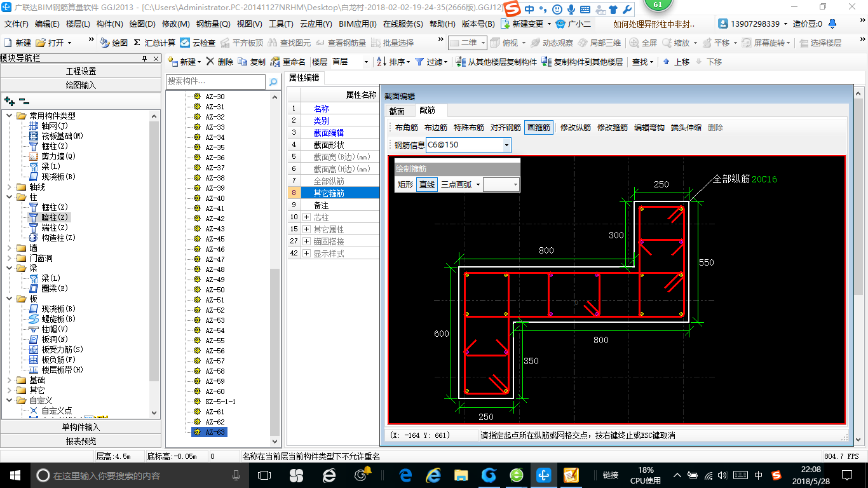Expand the 锚固搭接 property row

pyautogui.click(x=307, y=241)
